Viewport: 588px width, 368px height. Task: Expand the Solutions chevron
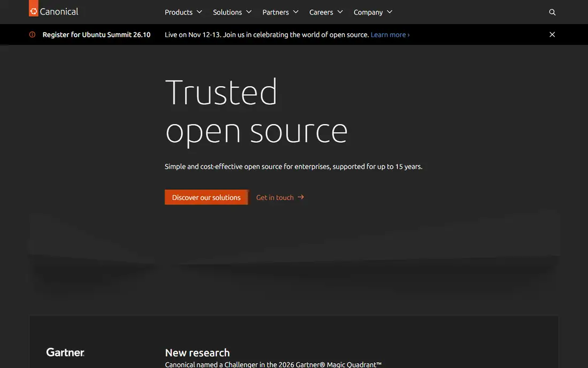coord(249,12)
